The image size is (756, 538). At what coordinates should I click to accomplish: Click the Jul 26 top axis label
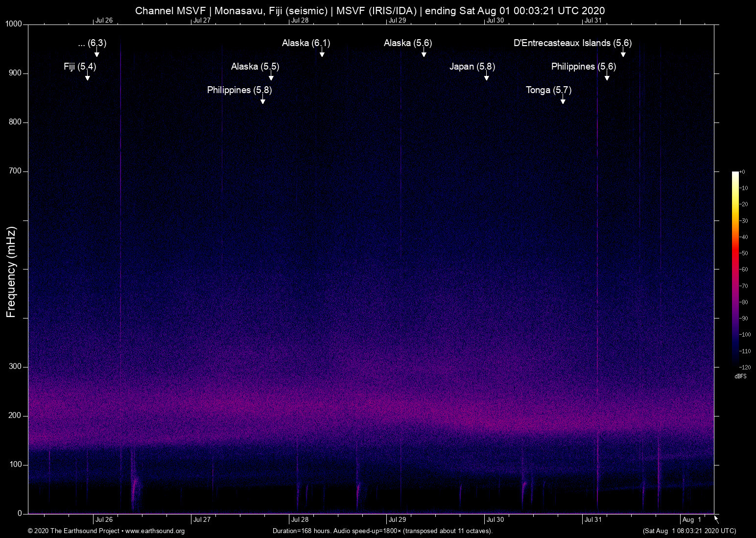(104, 21)
